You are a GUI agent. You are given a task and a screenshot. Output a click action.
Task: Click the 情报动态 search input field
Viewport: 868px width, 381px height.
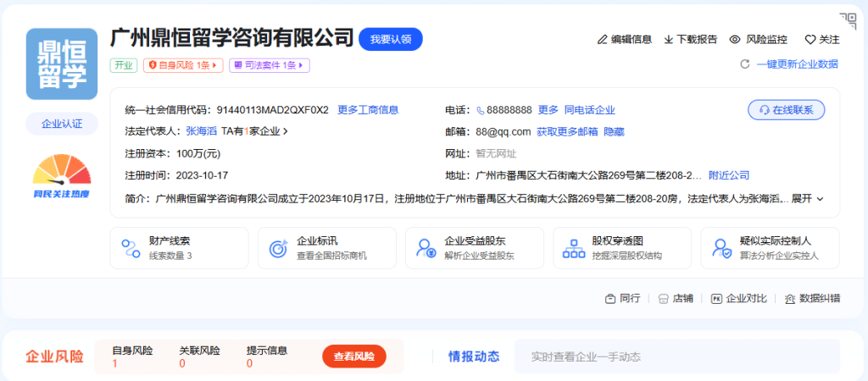click(x=676, y=356)
